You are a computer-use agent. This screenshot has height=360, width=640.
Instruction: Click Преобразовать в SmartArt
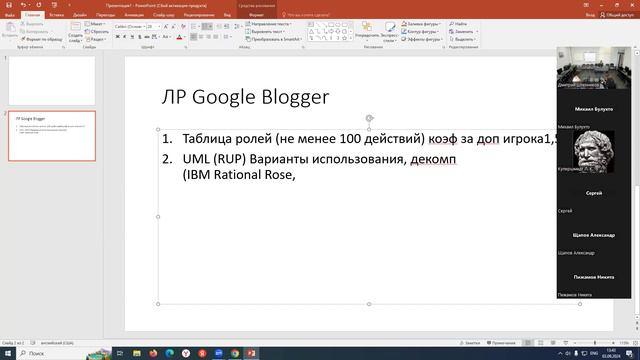click(x=274, y=39)
